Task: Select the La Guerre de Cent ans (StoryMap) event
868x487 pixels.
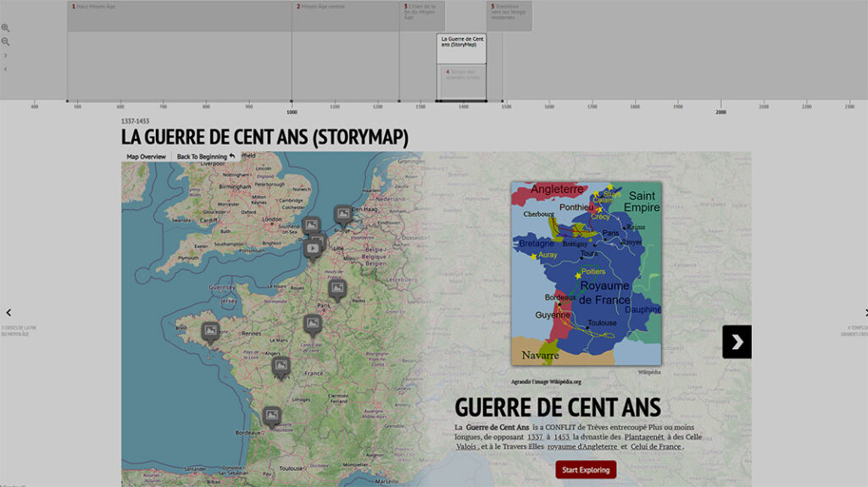Action: point(462,49)
